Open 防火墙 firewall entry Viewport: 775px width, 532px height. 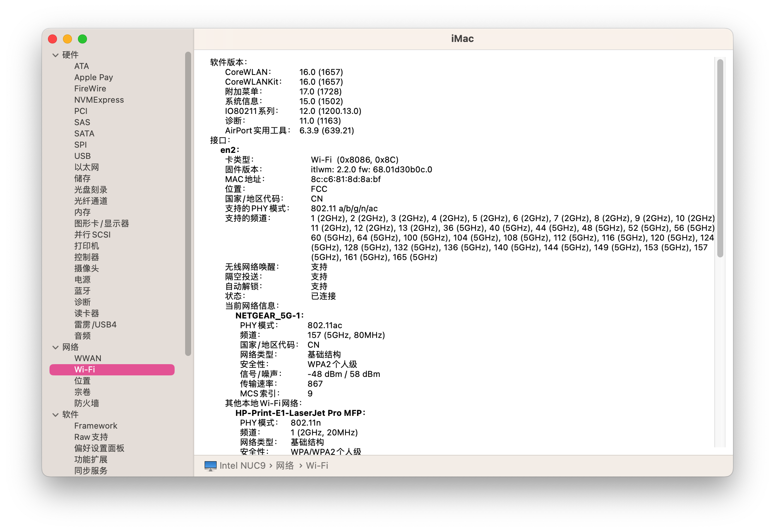(x=87, y=403)
